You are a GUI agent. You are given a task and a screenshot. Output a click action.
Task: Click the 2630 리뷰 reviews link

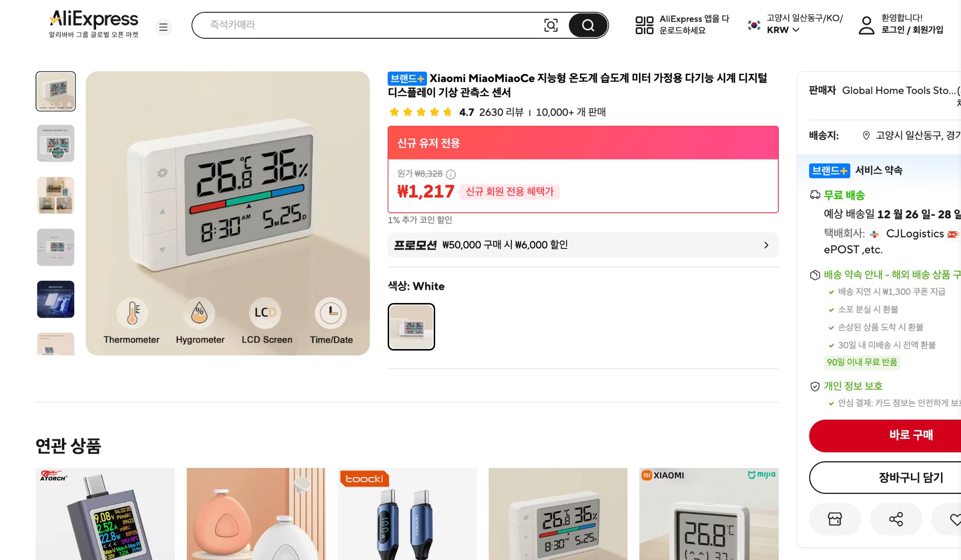(501, 112)
